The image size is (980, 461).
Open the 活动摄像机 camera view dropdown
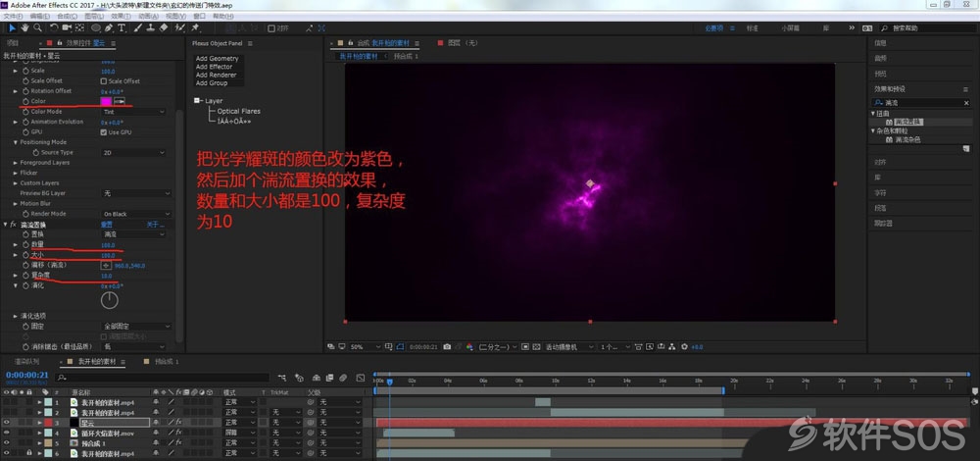pos(569,346)
